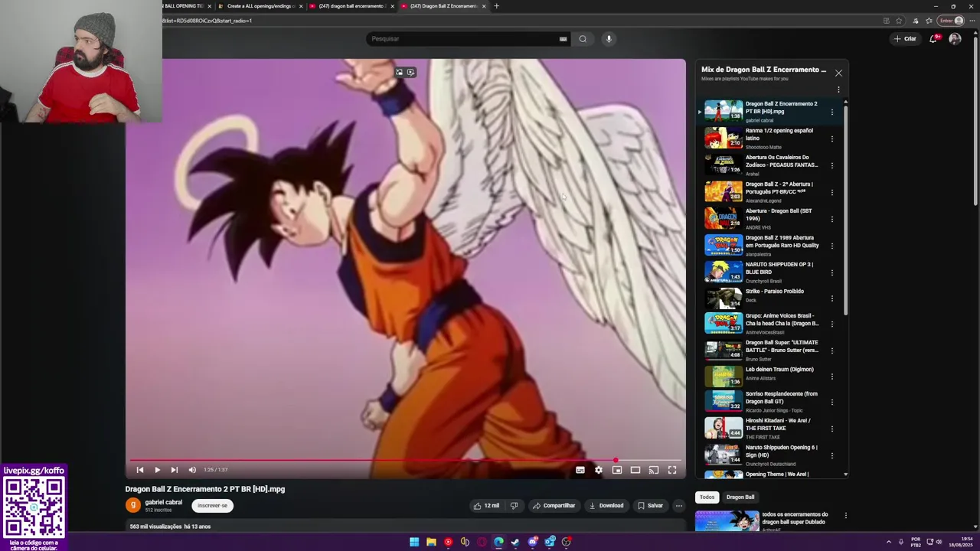Viewport: 980px width, 551px height.
Task: Open the YouTube account avatar menu
Action: (955, 39)
